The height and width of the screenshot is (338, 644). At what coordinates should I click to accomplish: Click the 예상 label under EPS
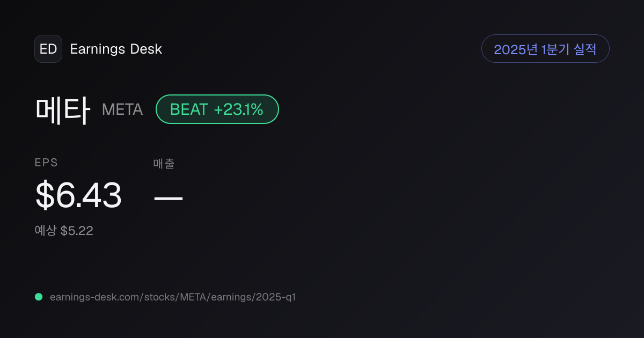(46, 231)
